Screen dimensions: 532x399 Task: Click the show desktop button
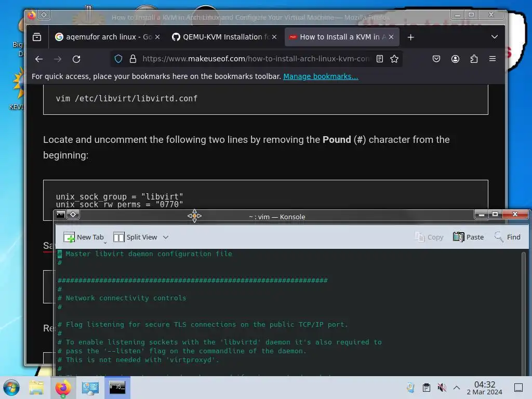[x=518, y=388]
